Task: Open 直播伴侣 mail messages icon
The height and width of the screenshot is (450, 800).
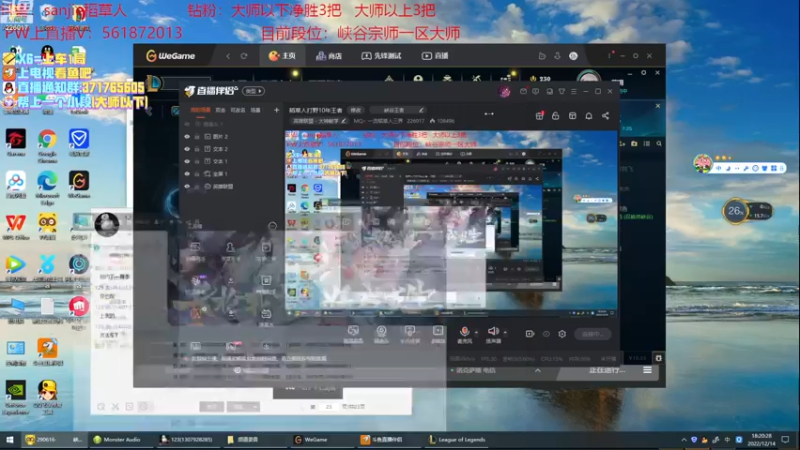Action: point(523,91)
